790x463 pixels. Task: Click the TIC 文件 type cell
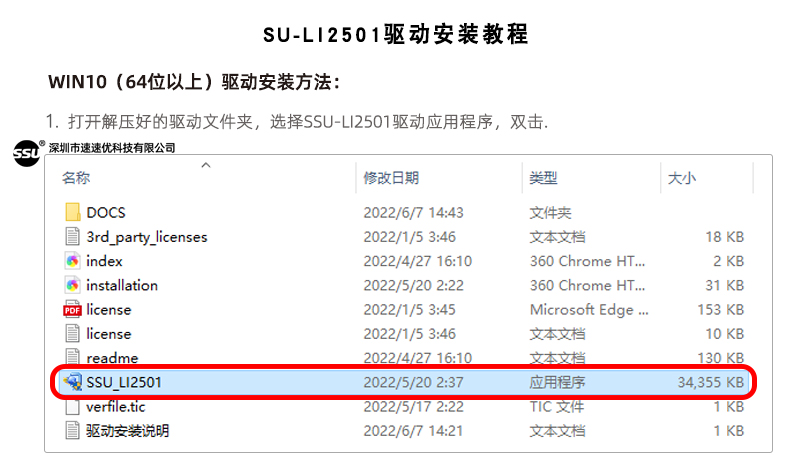point(557,407)
